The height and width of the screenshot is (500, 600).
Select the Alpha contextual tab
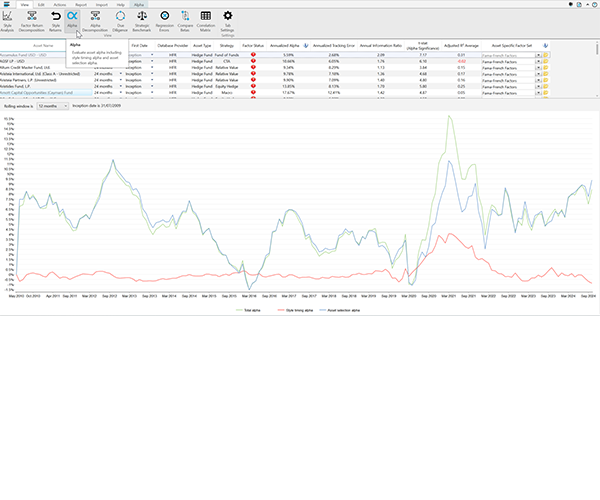[139, 5]
